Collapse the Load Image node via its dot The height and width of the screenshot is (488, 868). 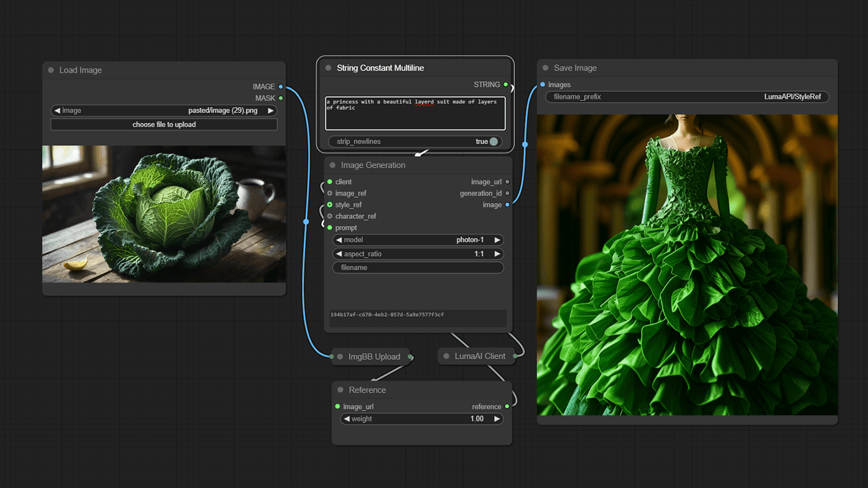coord(51,70)
